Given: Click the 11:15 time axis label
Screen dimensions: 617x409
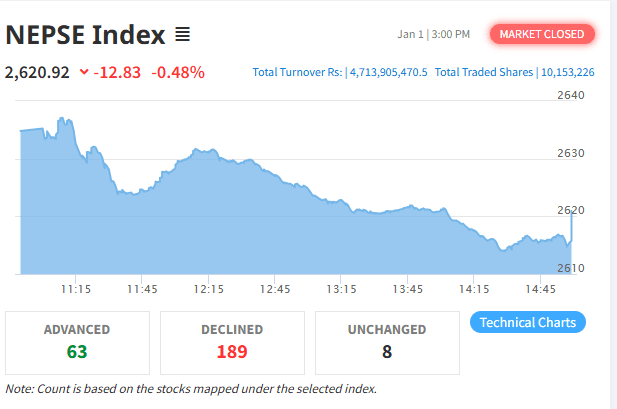Looking at the screenshot, I should (76, 289).
